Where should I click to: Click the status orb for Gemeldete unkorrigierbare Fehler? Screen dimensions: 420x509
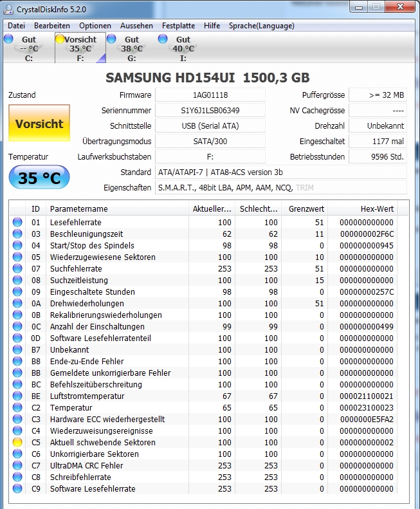17,373
